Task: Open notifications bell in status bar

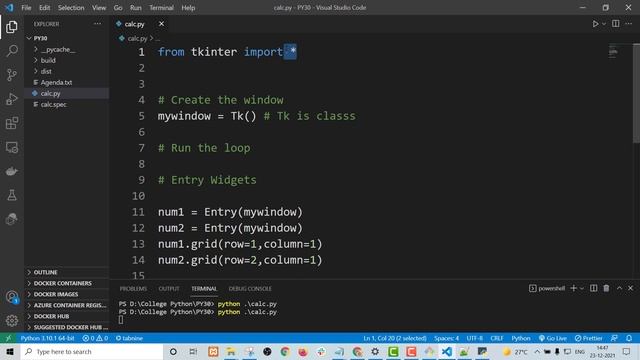Action: tap(629, 338)
